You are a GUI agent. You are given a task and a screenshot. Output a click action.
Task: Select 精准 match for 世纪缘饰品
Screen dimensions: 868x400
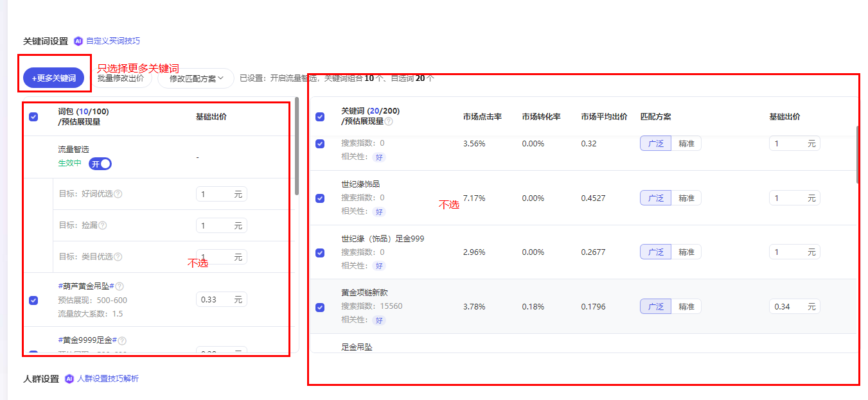(x=686, y=198)
